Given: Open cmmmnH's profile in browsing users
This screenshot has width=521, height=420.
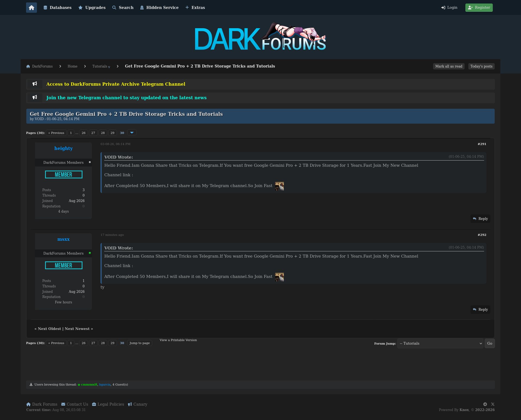Looking at the screenshot, I should tap(89, 384).
